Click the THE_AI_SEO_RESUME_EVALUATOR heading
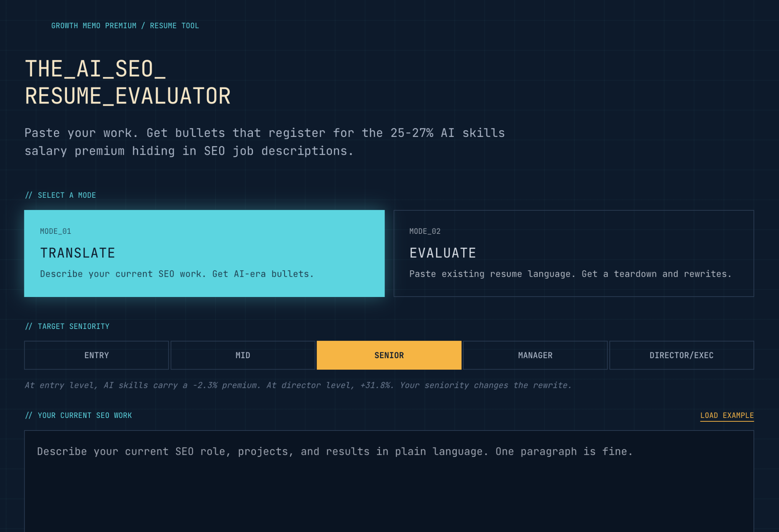779x532 pixels. point(127,82)
